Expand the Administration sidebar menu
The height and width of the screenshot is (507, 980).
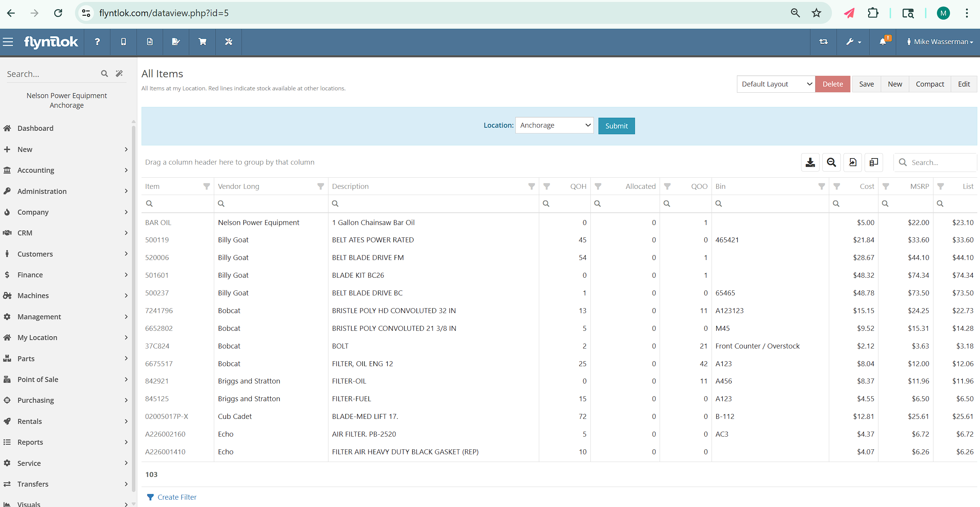click(65, 191)
